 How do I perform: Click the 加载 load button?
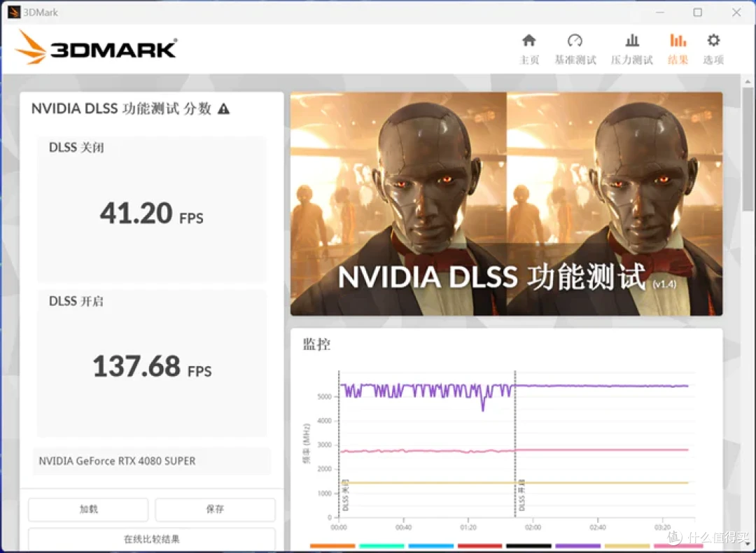[88, 509]
